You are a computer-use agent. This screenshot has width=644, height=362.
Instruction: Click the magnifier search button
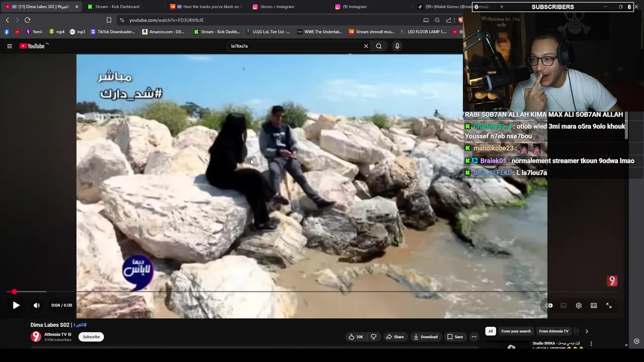point(379,46)
